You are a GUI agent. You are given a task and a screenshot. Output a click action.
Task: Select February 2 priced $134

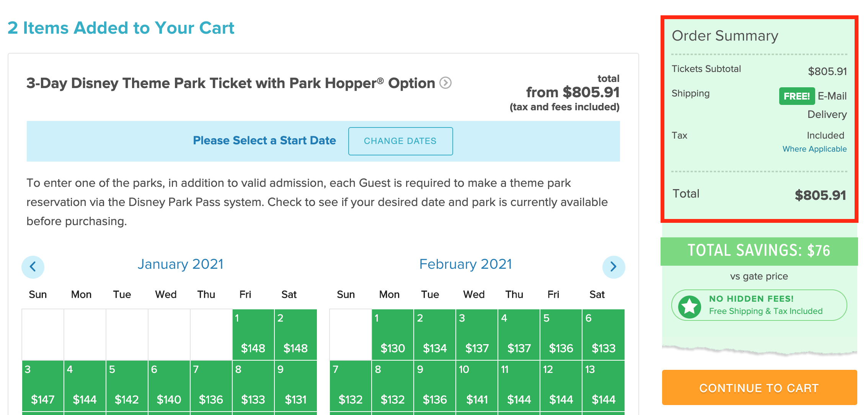click(x=435, y=335)
